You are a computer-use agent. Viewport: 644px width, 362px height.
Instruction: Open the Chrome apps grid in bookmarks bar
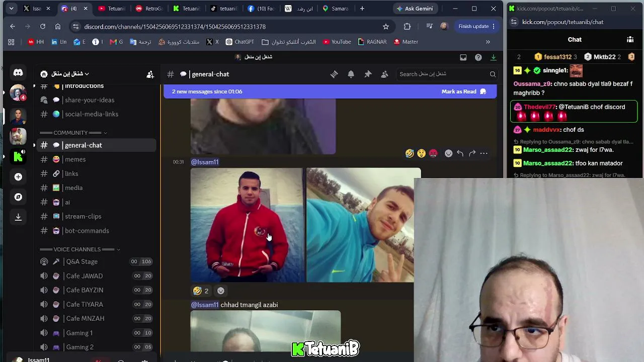[x=11, y=42]
